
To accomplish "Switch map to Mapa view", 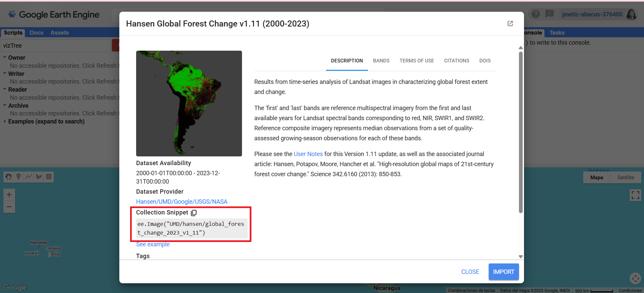I will click(x=597, y=178).
